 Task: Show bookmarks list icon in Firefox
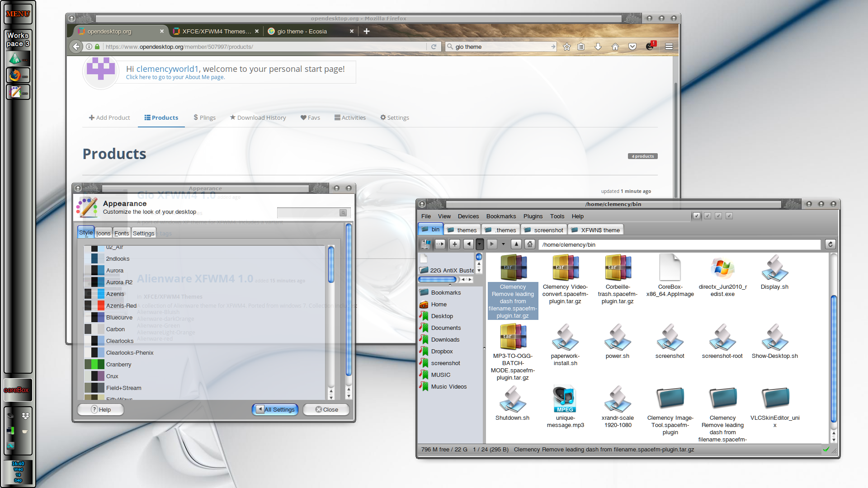tap(581, 47)
